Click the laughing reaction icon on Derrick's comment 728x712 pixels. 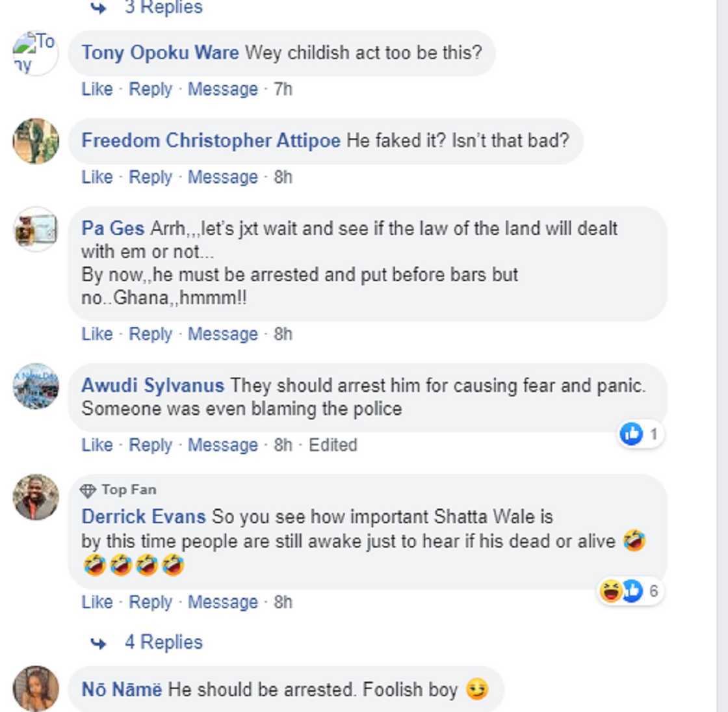pyautogui.click(x=610, y=590)
